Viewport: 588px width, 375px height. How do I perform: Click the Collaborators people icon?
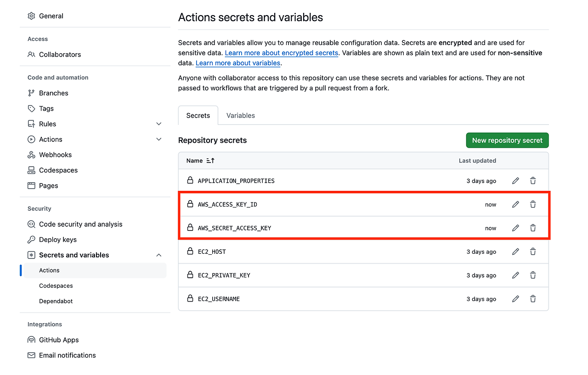click(x=31, y=54)
